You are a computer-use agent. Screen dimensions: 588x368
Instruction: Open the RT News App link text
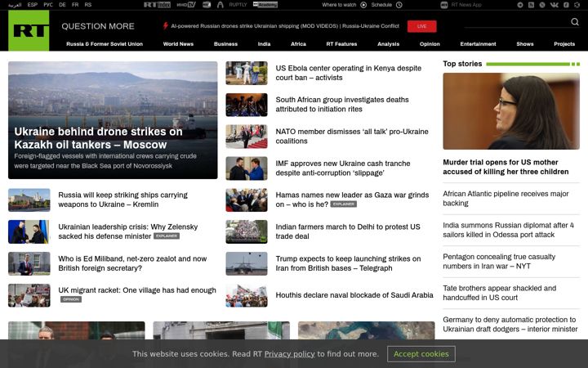click(x=466, y=5)
